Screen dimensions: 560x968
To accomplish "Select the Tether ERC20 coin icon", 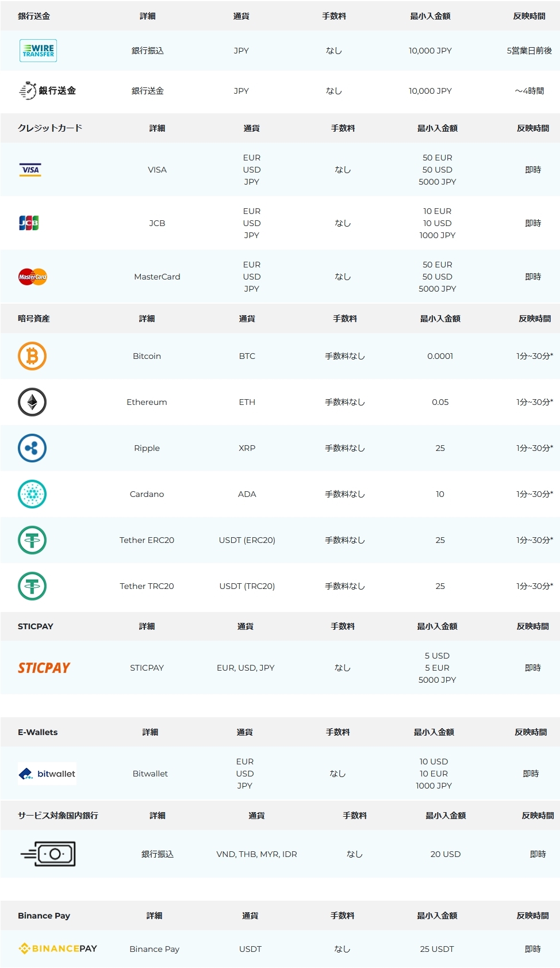I will [x=32, y=540].
